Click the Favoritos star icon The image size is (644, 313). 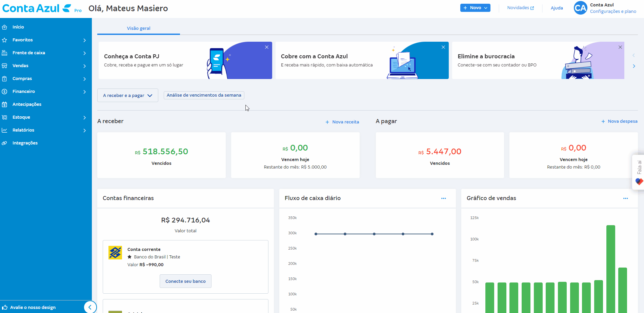[x=4, y=40]
